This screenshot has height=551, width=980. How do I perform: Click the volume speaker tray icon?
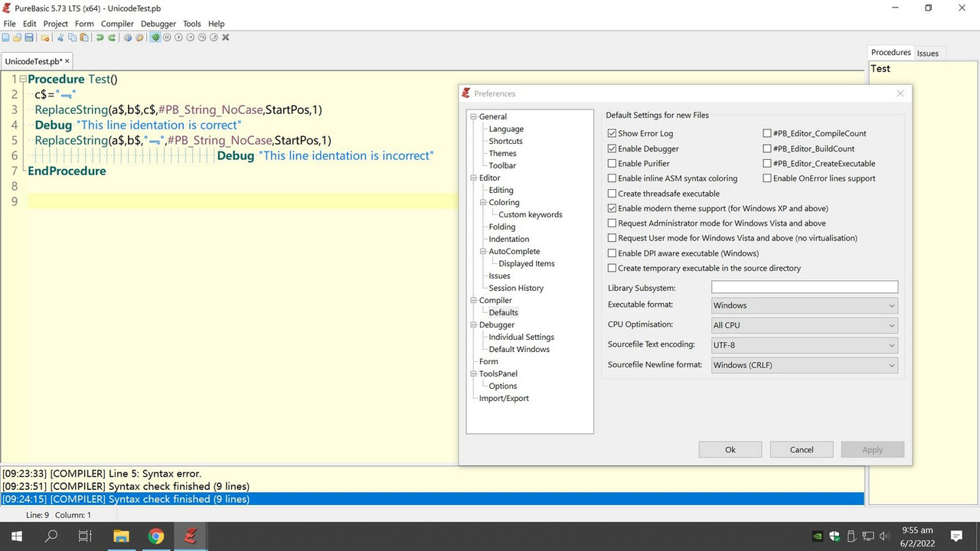[x=885, y=536]
